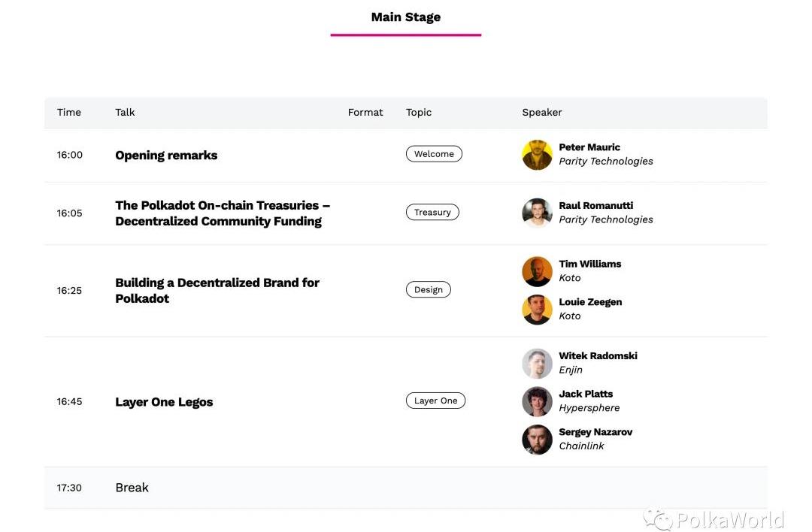The image size is (812, 532).
Task: Click Jack Platts' avatar photo
Action: 537,401
